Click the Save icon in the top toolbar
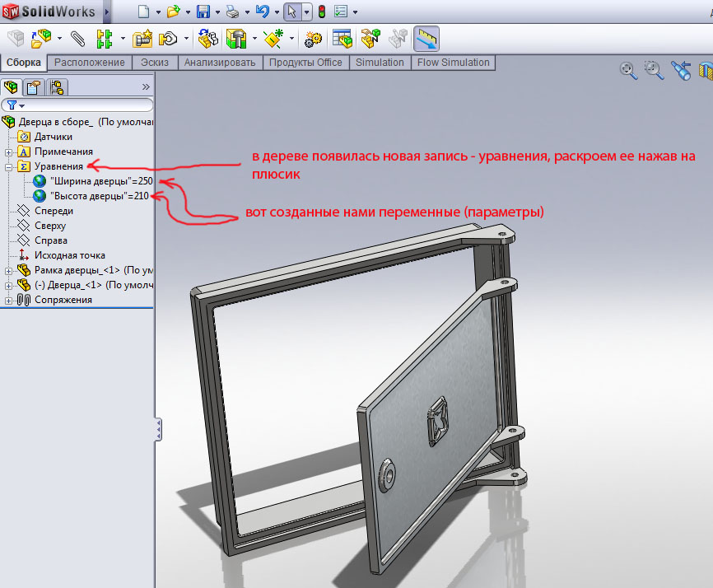This screenshot has height=588, width=713. [x=203, y=12]
